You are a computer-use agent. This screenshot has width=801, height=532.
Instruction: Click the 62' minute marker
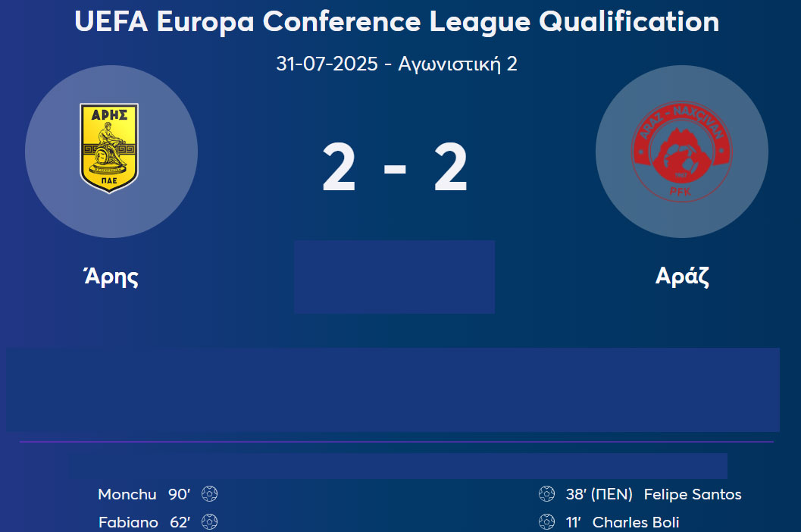point(180,522)
